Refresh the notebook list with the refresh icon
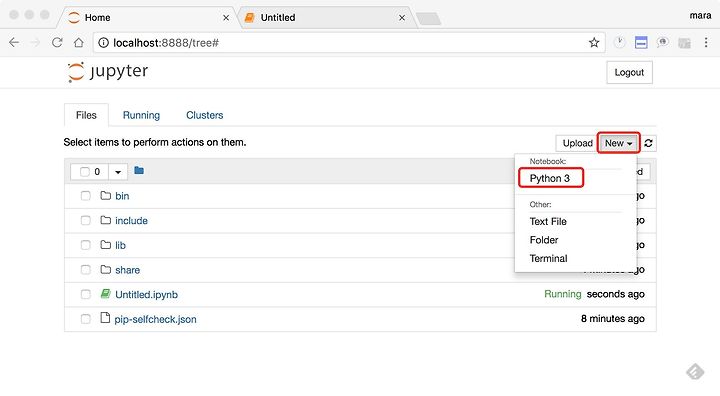 click(648, 143)
